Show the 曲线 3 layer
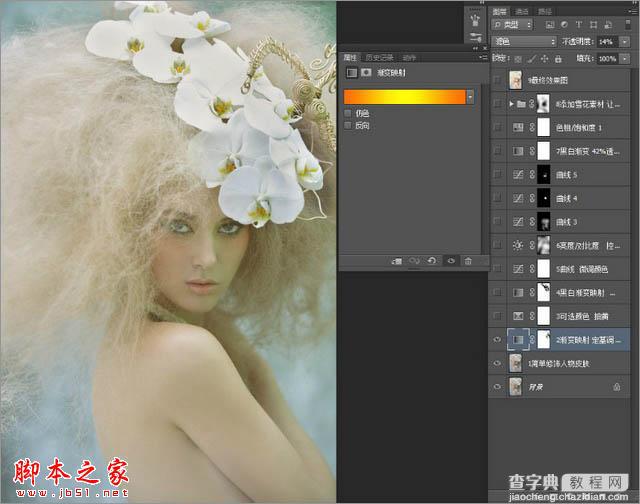The image size is (640, 504). click(497, 222)
